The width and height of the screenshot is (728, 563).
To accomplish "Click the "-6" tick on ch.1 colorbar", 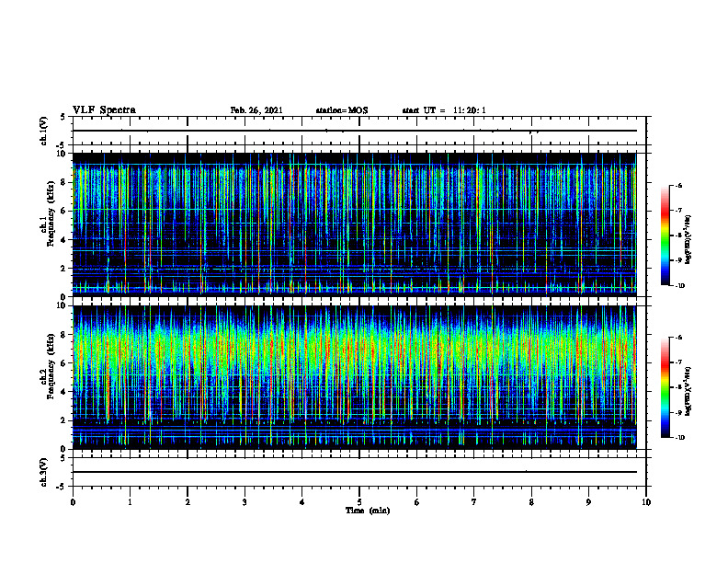I will tap(678, 185).
